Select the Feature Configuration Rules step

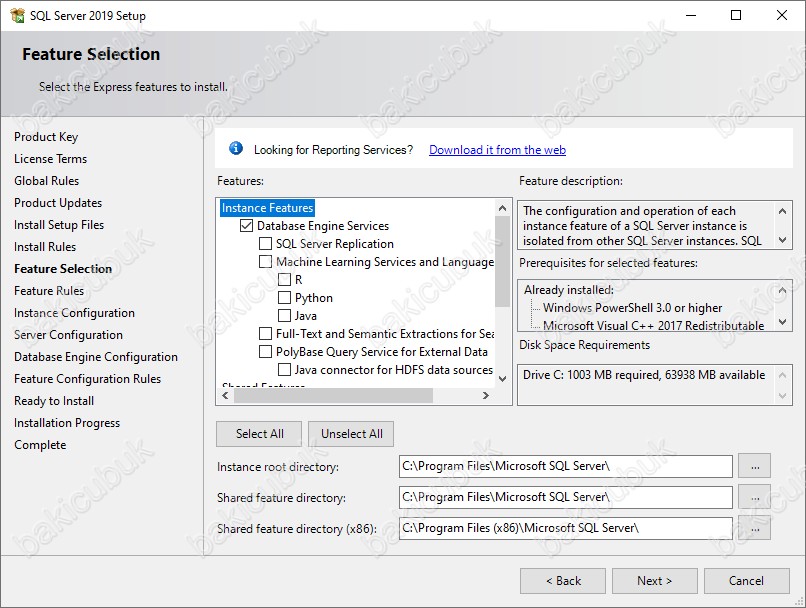[87, 379]
